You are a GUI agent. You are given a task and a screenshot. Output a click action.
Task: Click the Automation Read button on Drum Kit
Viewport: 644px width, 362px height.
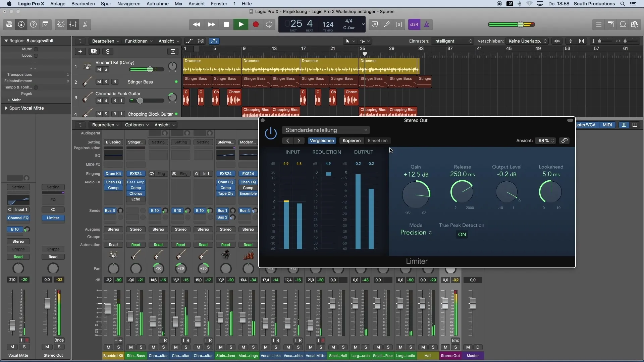(113, 244)
